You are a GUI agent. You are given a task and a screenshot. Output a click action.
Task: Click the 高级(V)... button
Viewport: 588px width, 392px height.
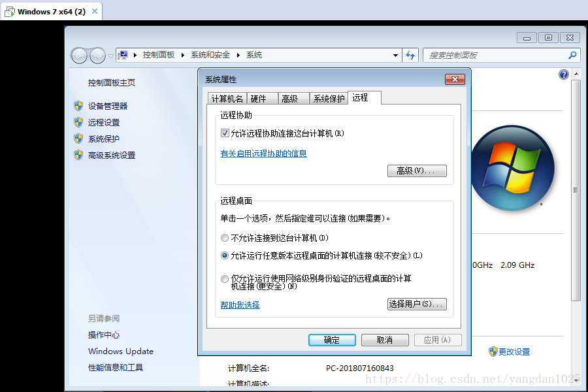[417, 171]
